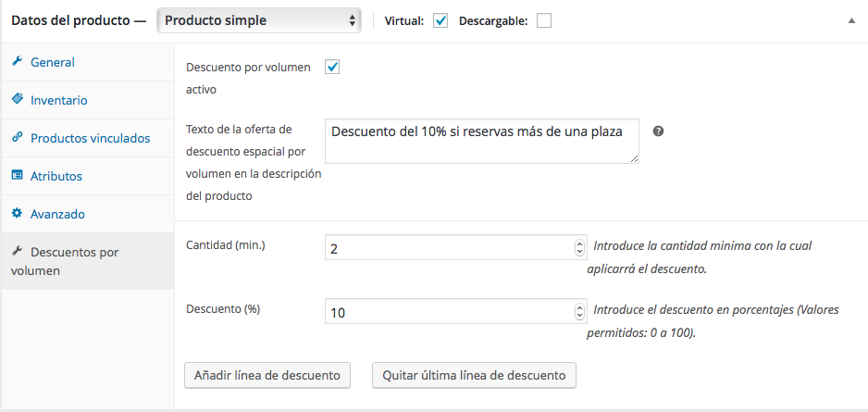Click the offer text description textarea
Image resolution: width=868 pixels, height=412 pixels.
pyautogui.click(x=481, y=142)
